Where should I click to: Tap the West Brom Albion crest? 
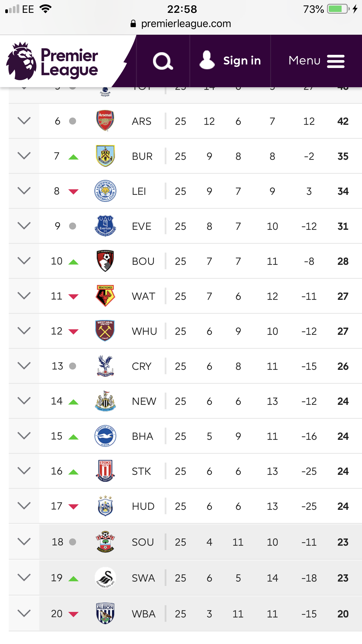pyautogui.click(x=105, y=613)
